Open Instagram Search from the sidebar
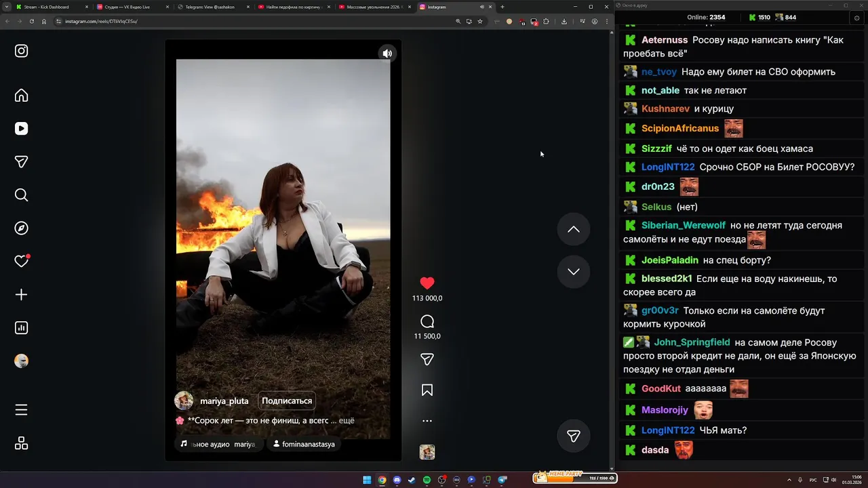The height and width of the screenshot is (488, 868). [21, 195]
